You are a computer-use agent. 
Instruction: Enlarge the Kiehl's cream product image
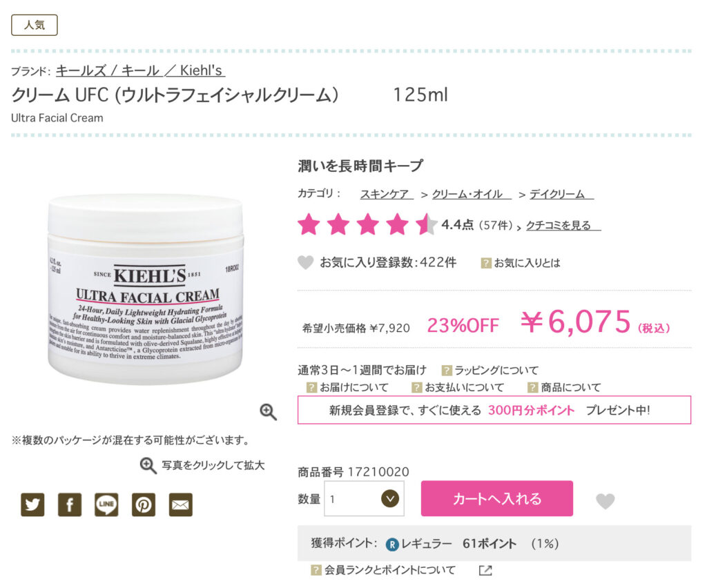pyautogui.click(x=146, y=288)
